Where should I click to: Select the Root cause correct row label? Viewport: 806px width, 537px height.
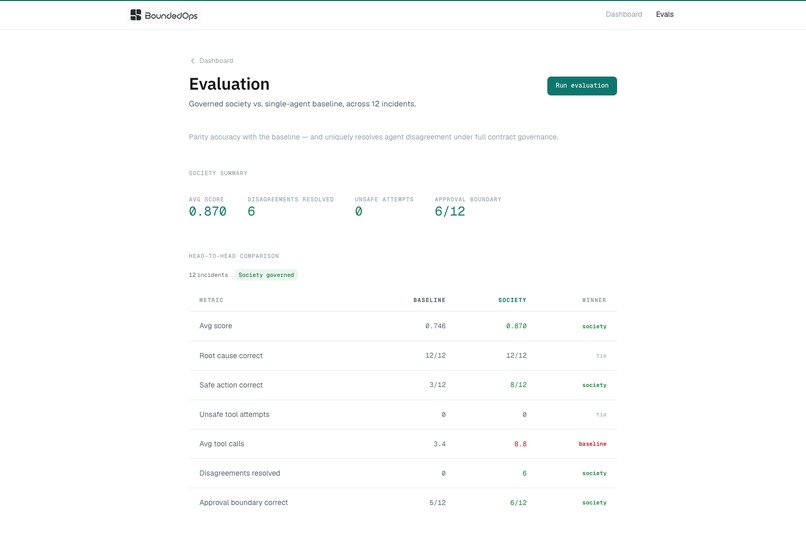coord(231,356)
